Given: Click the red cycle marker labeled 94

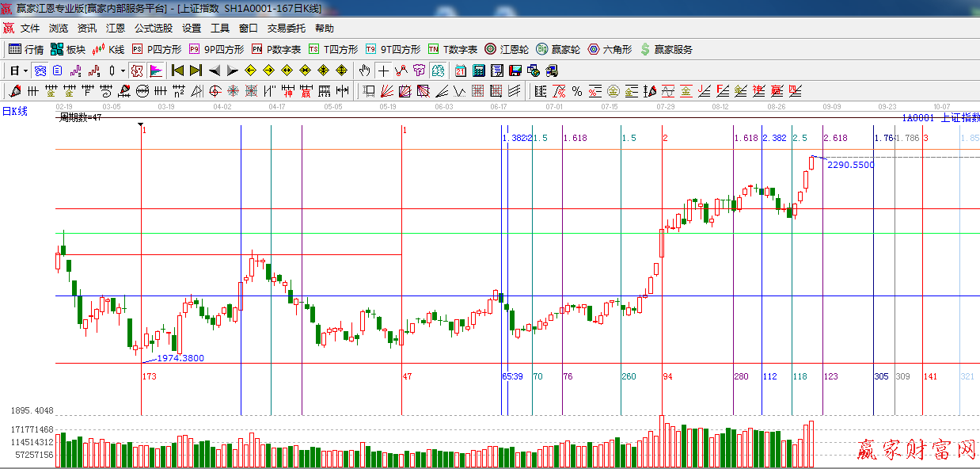Looking at the screenshot, I should (667, 376).
